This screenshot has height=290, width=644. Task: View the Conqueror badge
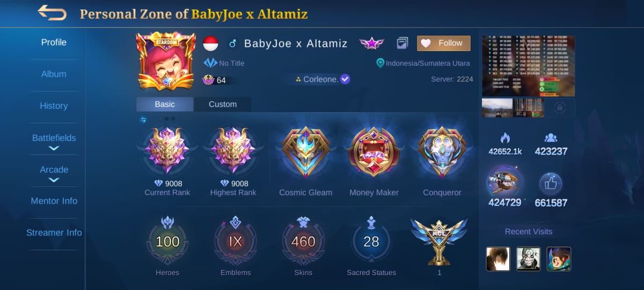pos(442,153)
